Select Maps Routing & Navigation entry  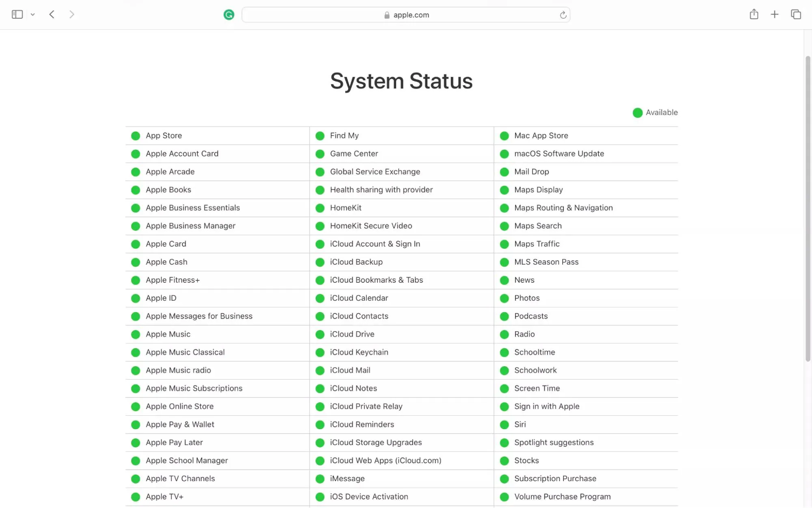(563, 208)
